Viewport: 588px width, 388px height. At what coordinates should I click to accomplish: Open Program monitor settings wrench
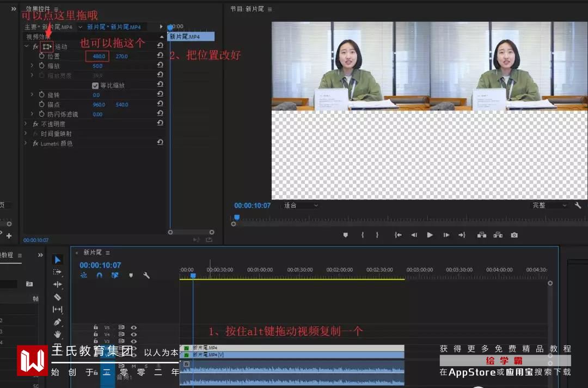coord(578,205)
